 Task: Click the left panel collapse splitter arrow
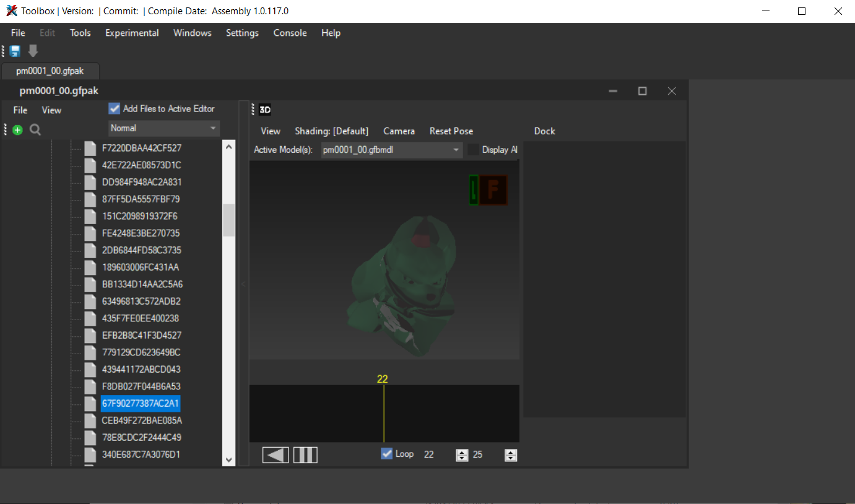(x=243, y=284)
